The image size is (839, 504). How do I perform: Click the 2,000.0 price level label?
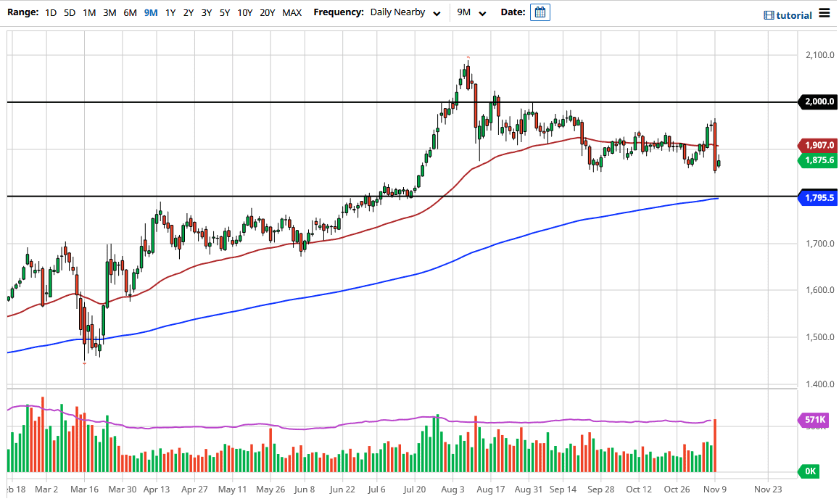click(817, 102)
